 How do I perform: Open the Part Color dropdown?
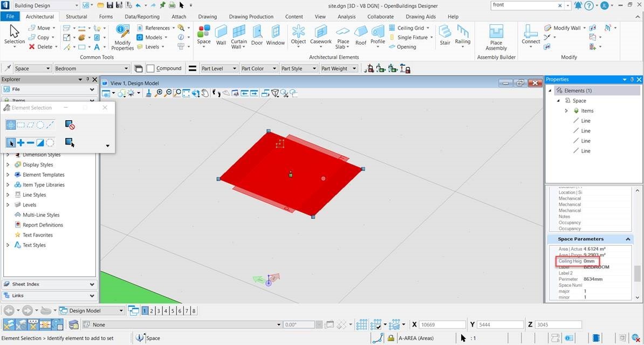(x=259, y=68)
